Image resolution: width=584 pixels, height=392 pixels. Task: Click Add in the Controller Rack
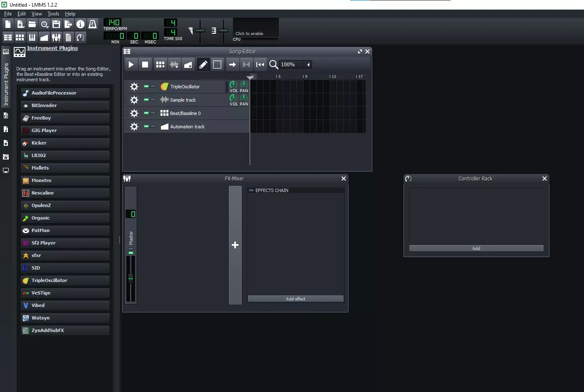[476, 248]
